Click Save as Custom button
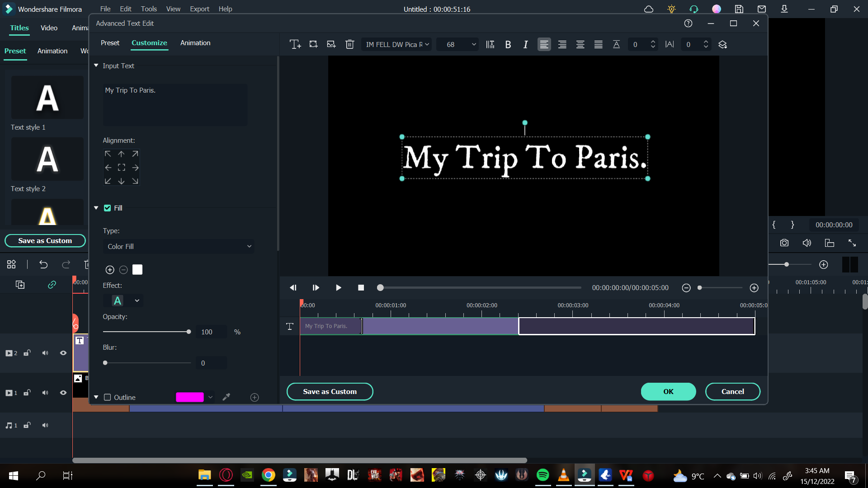Screen dimensions: 868x488 [330, 391]
